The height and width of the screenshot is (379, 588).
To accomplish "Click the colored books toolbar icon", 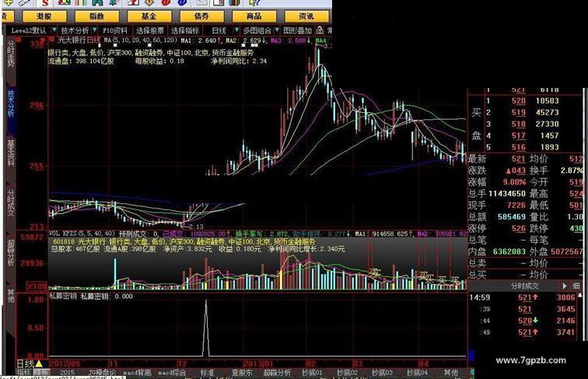I will [234, 3].
